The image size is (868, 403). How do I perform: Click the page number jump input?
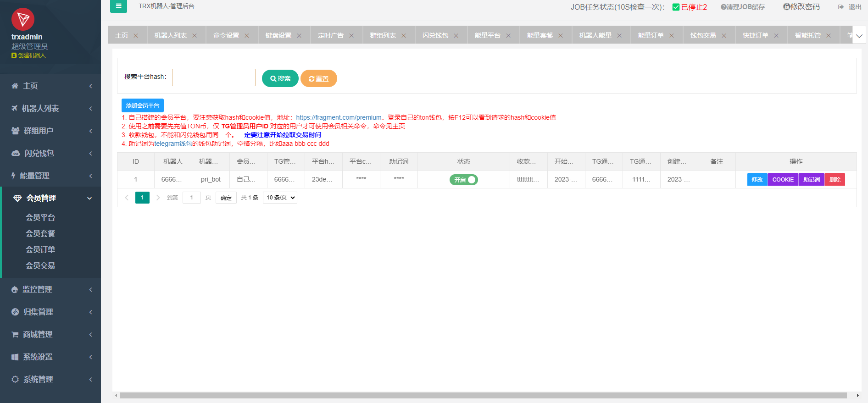click(x=192, y=198)
